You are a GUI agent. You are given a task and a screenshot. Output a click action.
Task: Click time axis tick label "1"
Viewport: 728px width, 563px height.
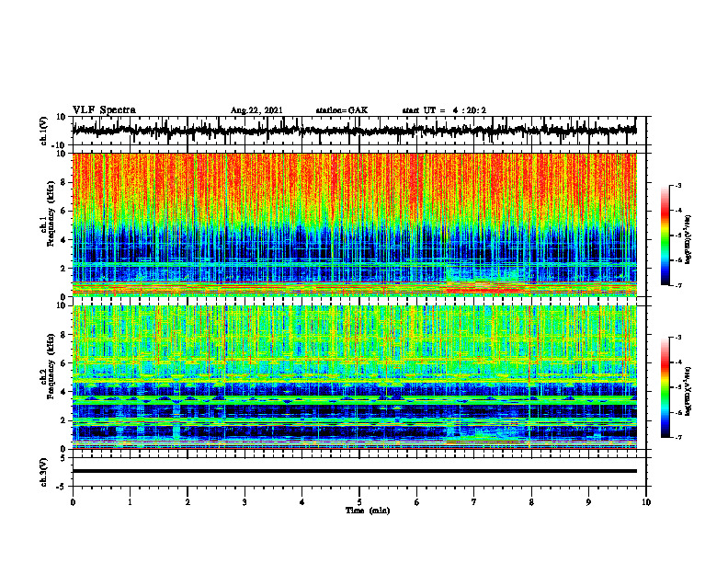[x=130, y=502]
